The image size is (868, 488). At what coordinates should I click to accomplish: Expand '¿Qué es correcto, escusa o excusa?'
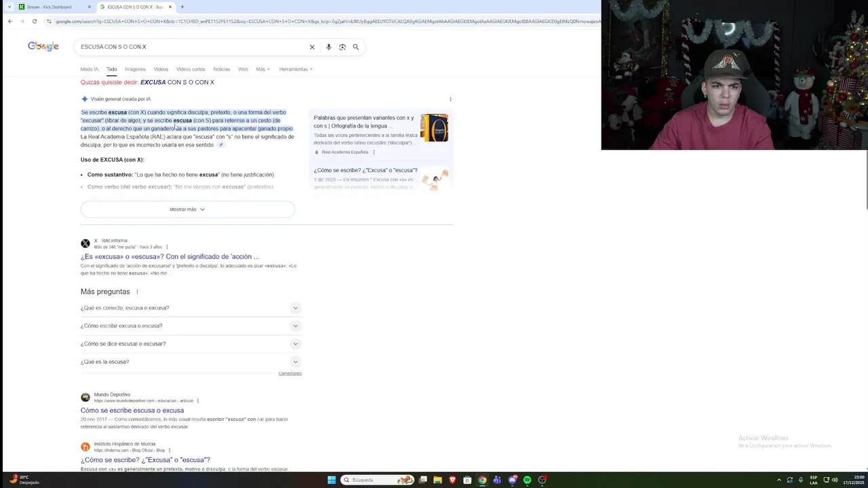(x=191, y=308)
